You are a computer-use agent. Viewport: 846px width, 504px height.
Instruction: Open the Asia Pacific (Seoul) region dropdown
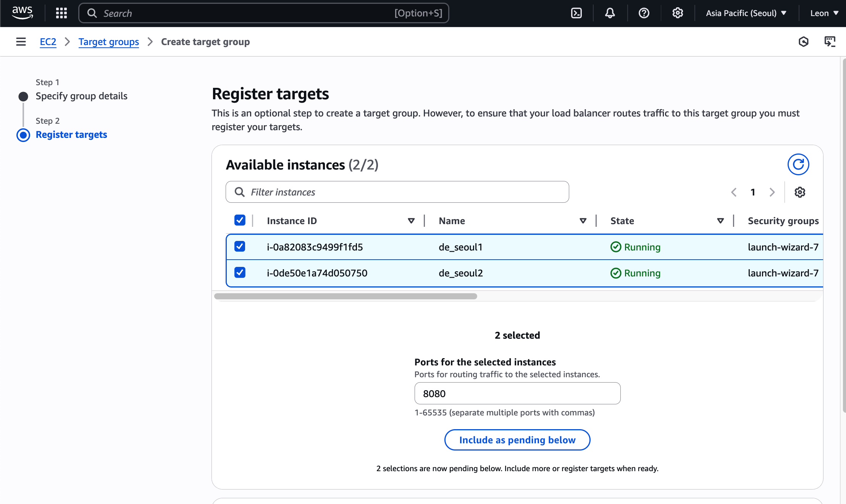(746, 13)
